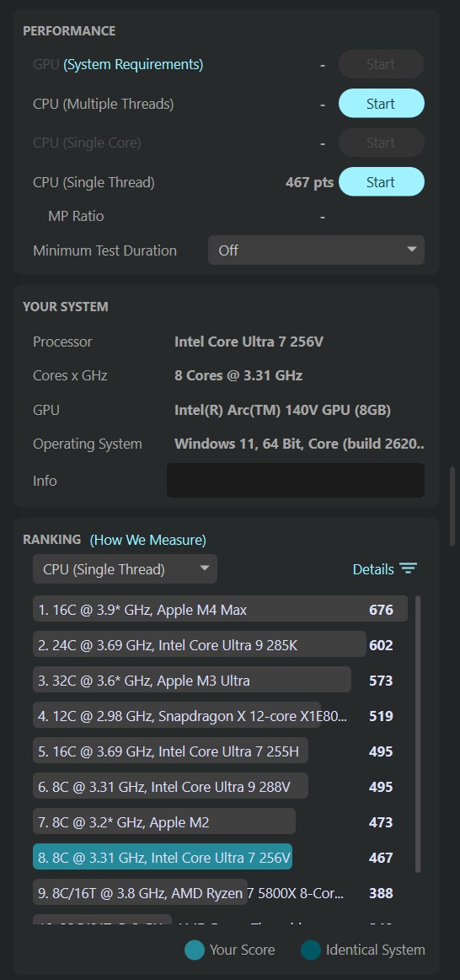Open the System Requirements link

(133, 64)
